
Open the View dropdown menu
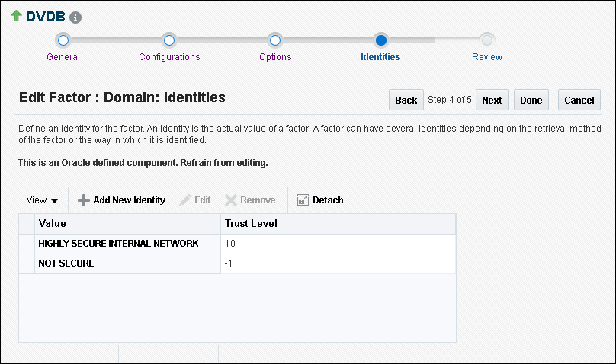[43, 200]
